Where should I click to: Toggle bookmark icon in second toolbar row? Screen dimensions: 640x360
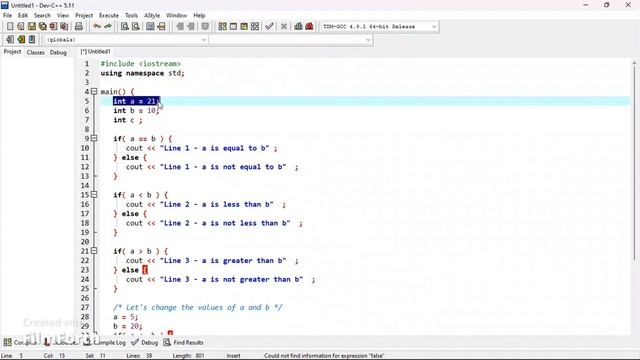tap(21, 40)
